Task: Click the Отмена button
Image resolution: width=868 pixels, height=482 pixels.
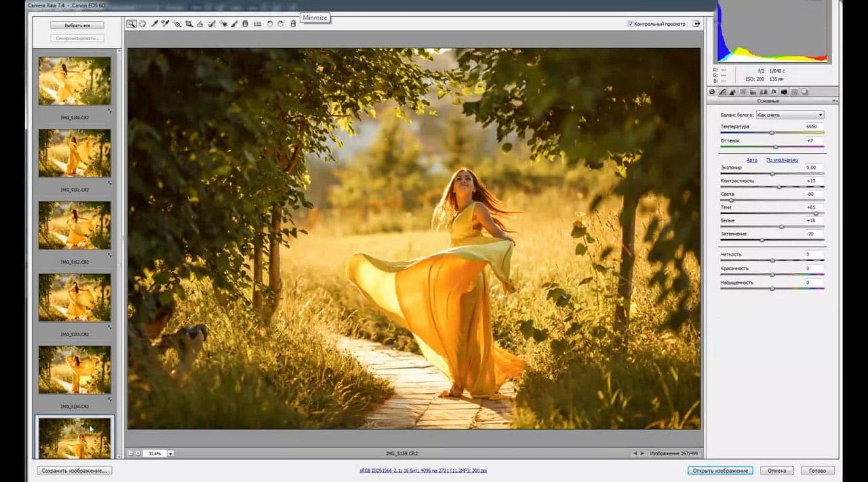Action: [777, 470]
